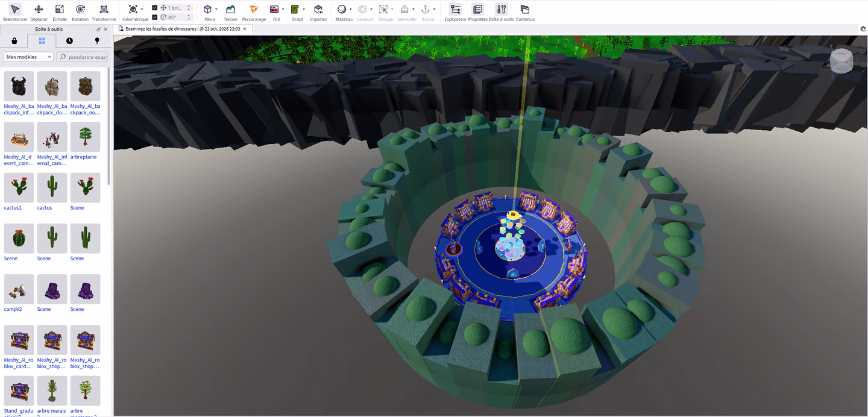The width and height of the screenshot is (868, 417).
Task: Expand the Script dropdown arrow
Action: [x=303, y=10]
